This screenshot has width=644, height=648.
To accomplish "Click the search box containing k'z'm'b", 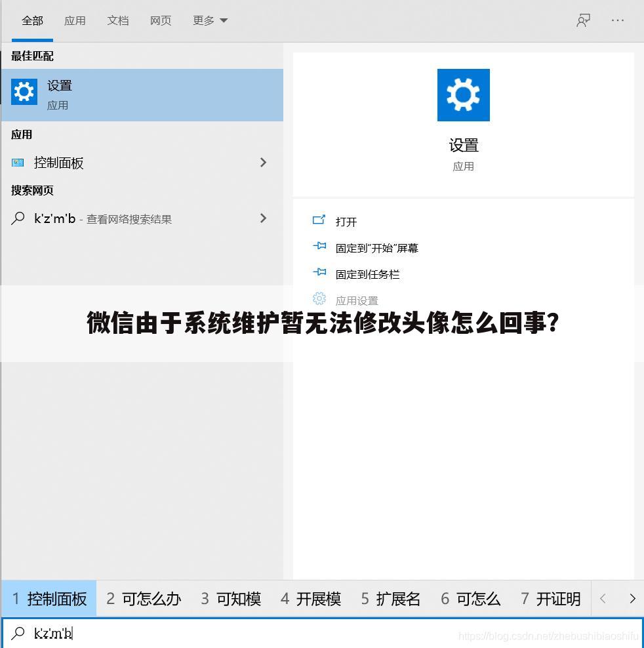I will (x=322, y=633).
